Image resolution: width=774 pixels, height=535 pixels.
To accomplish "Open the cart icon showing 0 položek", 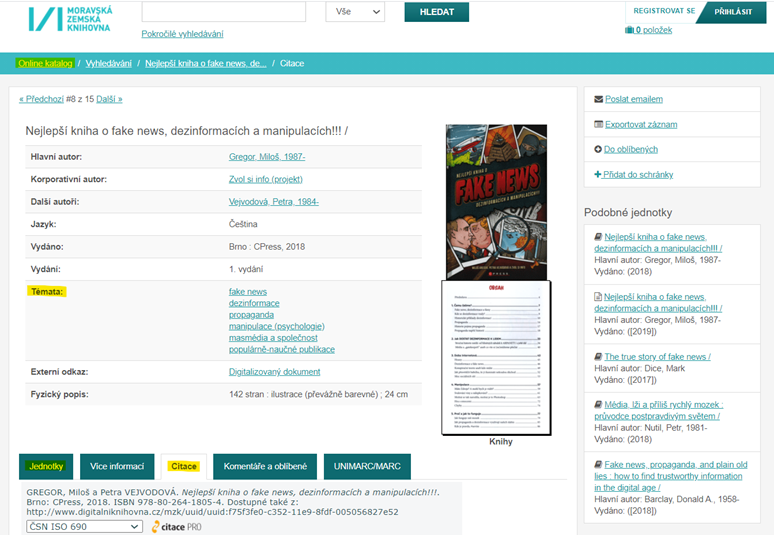I will [629, 30].
